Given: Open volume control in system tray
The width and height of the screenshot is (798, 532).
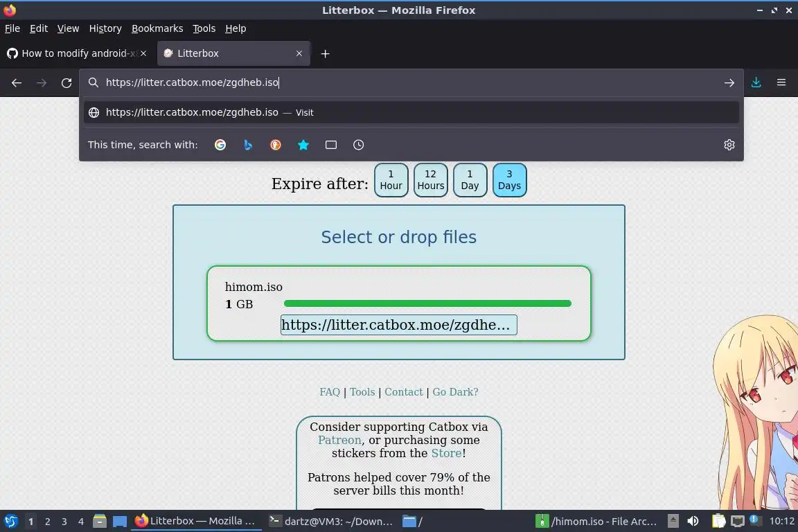Looking at the screenshot, I should [x=693, y=522].
